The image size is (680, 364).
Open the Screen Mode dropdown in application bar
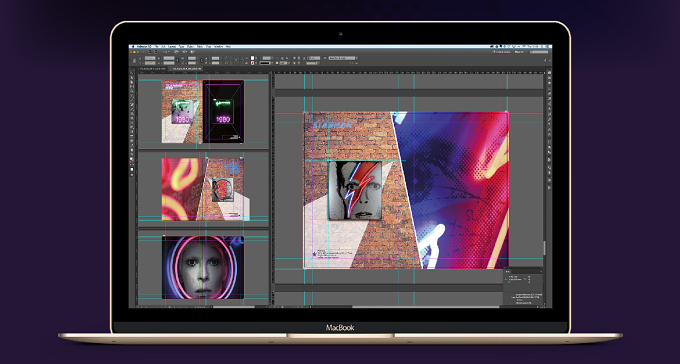click(x=185, y=52)
